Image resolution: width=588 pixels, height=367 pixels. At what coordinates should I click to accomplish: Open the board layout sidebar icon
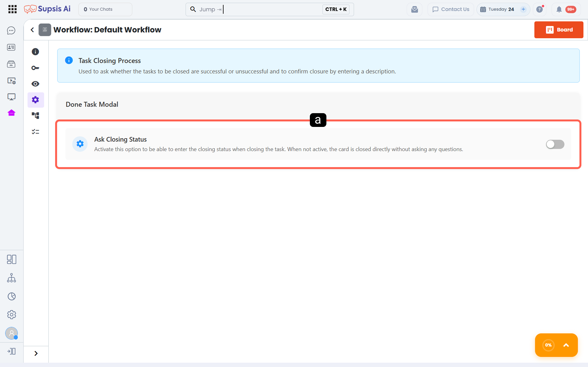point(11,259)
